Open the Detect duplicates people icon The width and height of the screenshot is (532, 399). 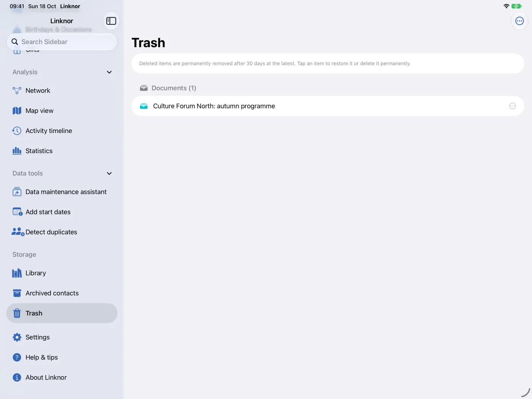click(18, 232)
